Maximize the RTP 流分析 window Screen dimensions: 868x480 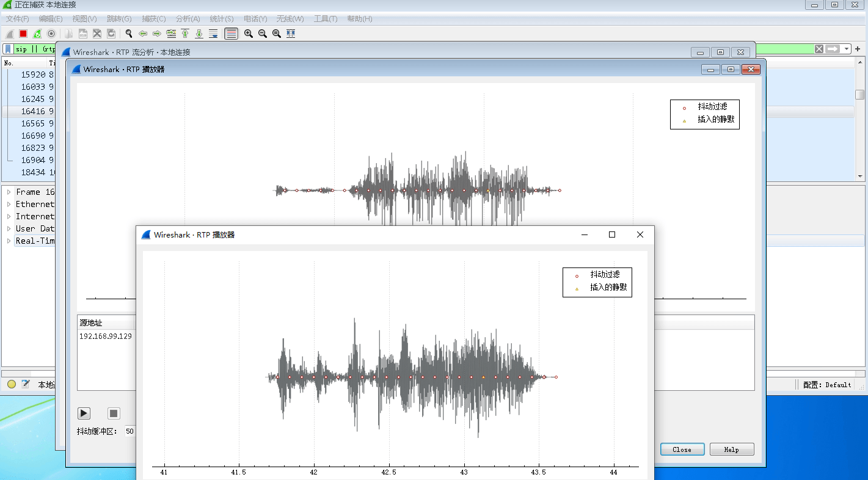(x=720, y=53)
